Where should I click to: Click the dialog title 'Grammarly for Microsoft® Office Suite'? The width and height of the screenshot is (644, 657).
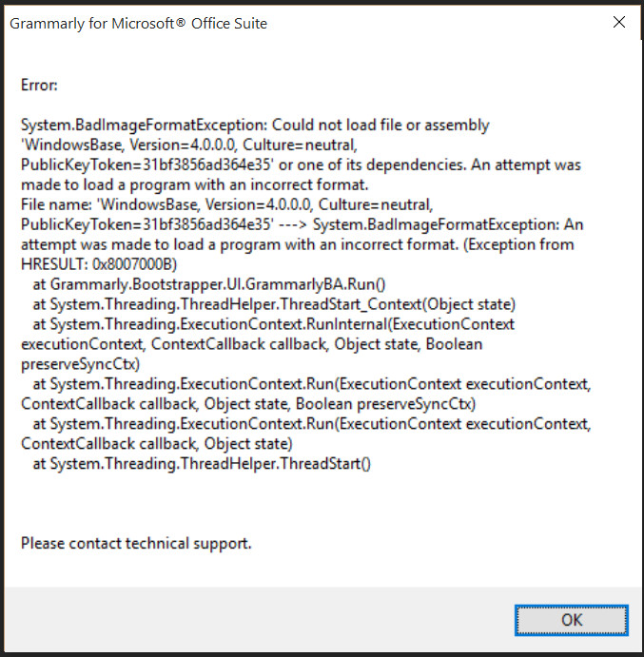click(x=138, y=24)
